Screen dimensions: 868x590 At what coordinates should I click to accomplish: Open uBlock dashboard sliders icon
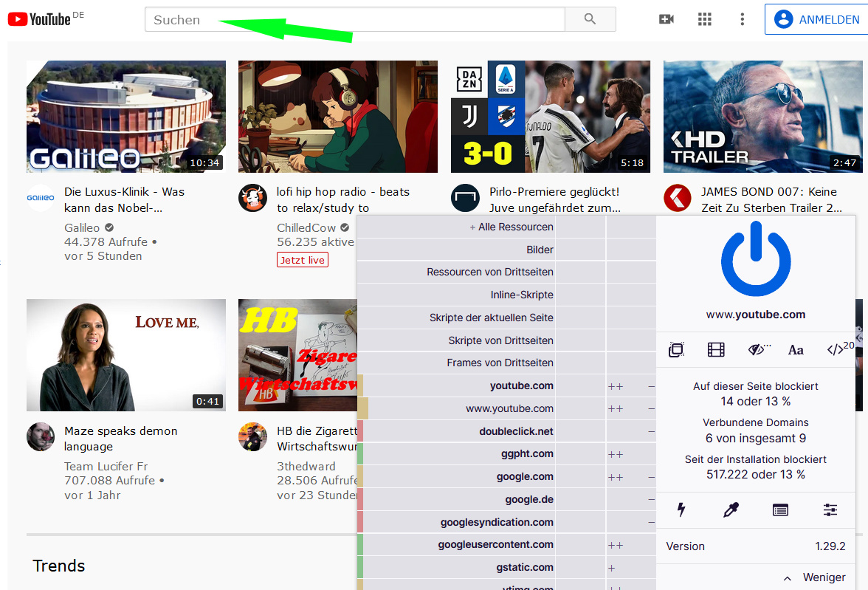pos(830,510)
